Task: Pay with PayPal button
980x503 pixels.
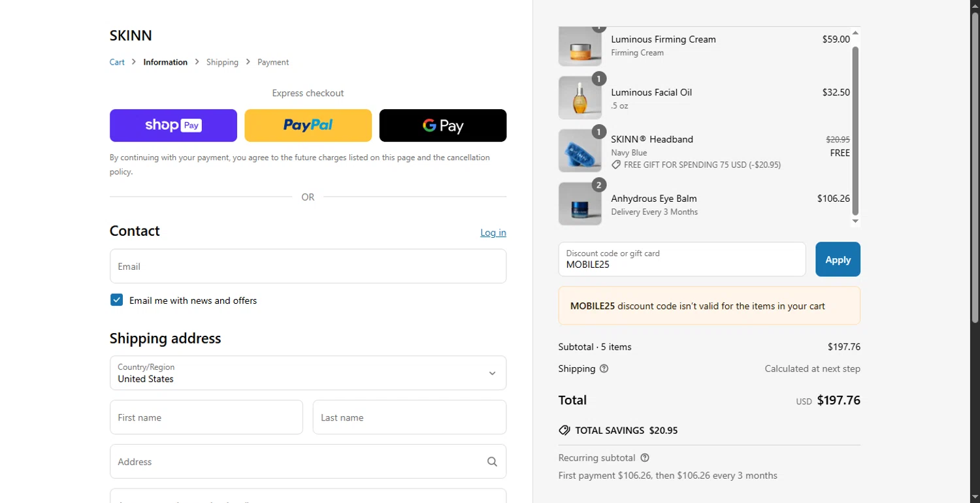Action: point(308,125)
